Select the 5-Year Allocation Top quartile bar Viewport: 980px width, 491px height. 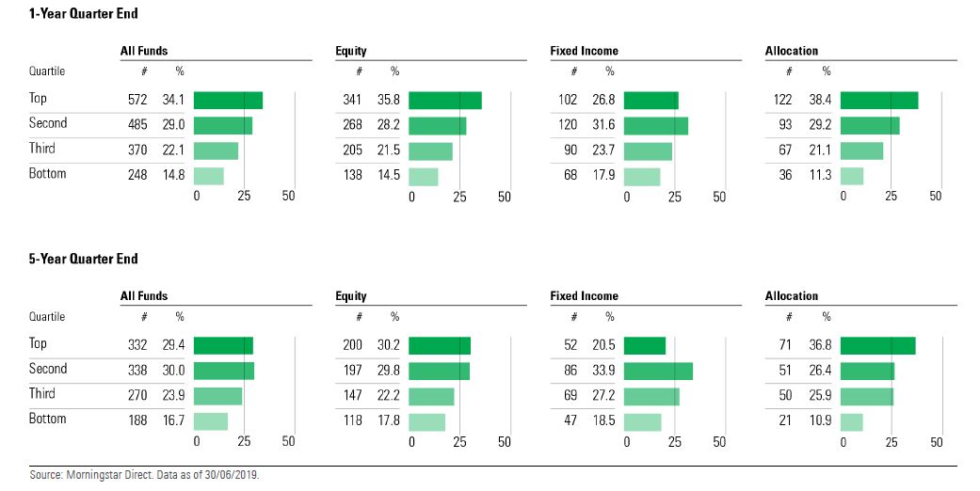pos(877,346)
